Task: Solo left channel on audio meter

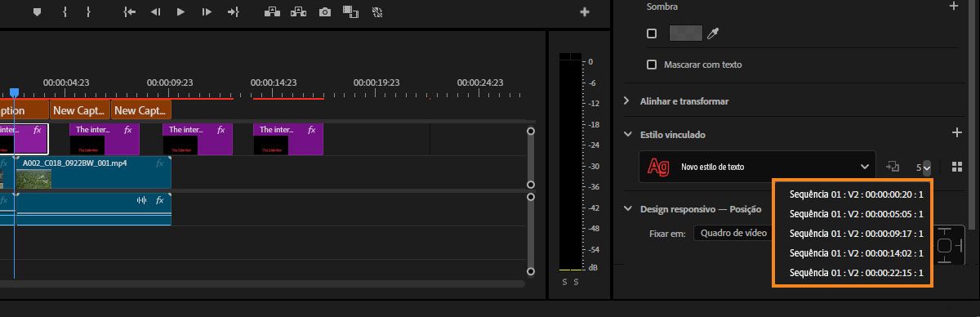Action: (x=564, y=282)
